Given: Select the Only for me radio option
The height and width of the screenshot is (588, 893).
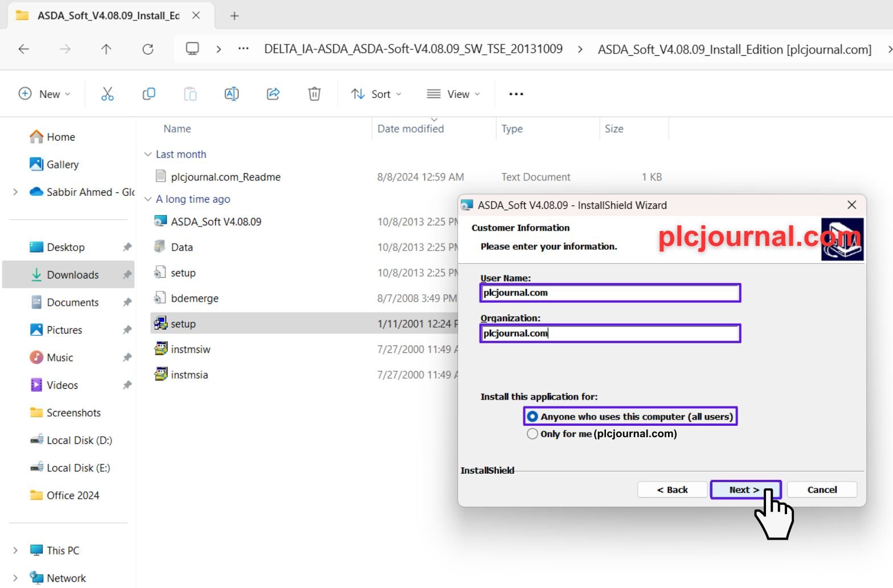Looking at the screenshot, I should click(532, 434).
